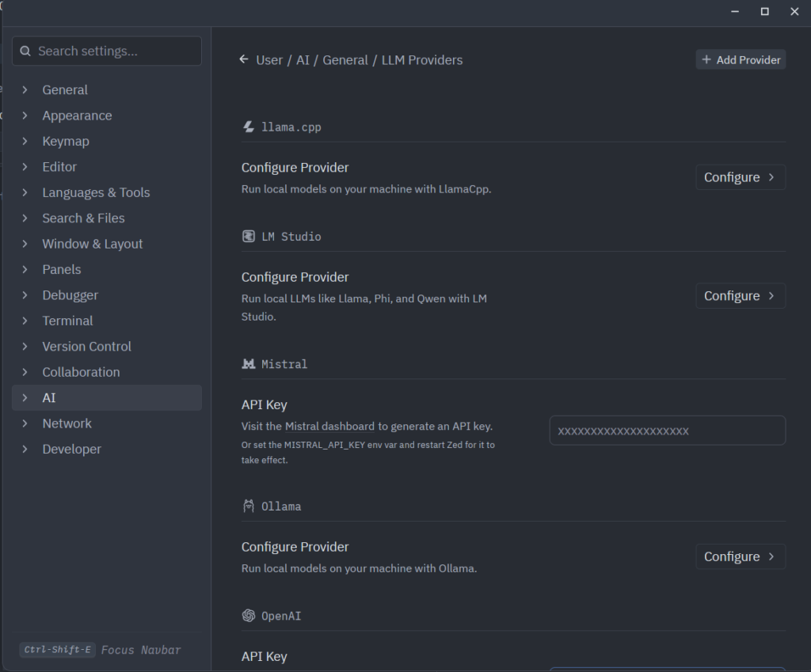Open Version Control settings

[107, 347]
